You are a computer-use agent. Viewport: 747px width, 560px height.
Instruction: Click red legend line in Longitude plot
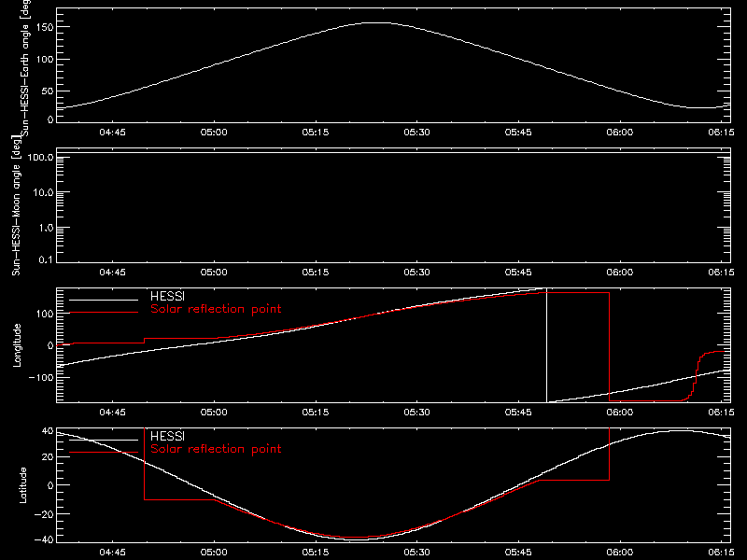coord(104,313)
